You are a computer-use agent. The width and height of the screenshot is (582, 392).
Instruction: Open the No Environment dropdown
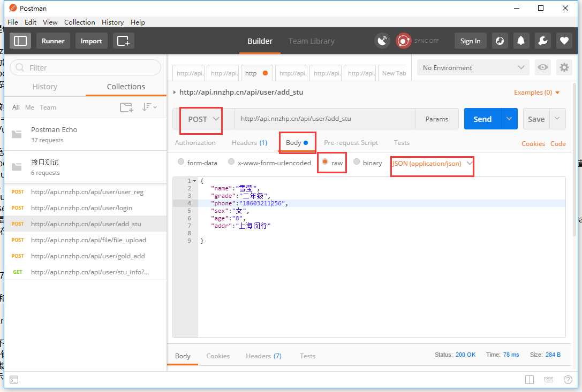click(473, 67)
